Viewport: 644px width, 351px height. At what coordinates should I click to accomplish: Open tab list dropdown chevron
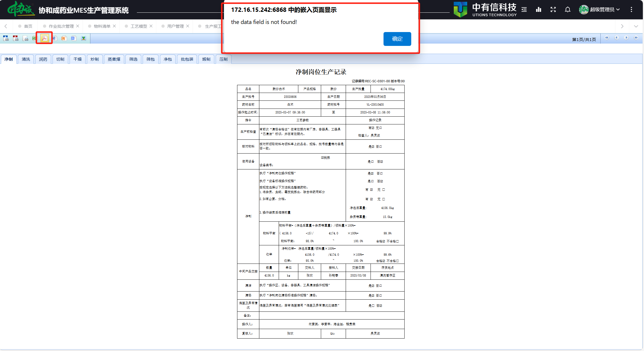pyautogui.click(x=636, y=26)
